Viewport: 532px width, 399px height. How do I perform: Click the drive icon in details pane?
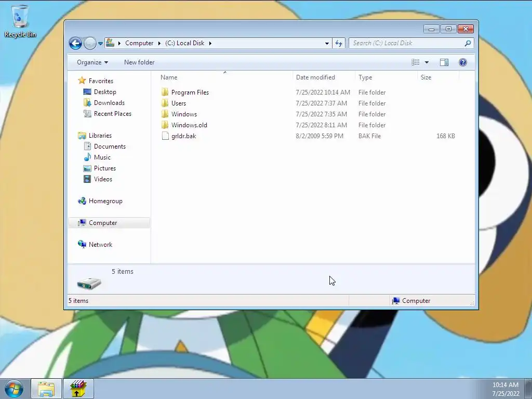click(89, 283)
